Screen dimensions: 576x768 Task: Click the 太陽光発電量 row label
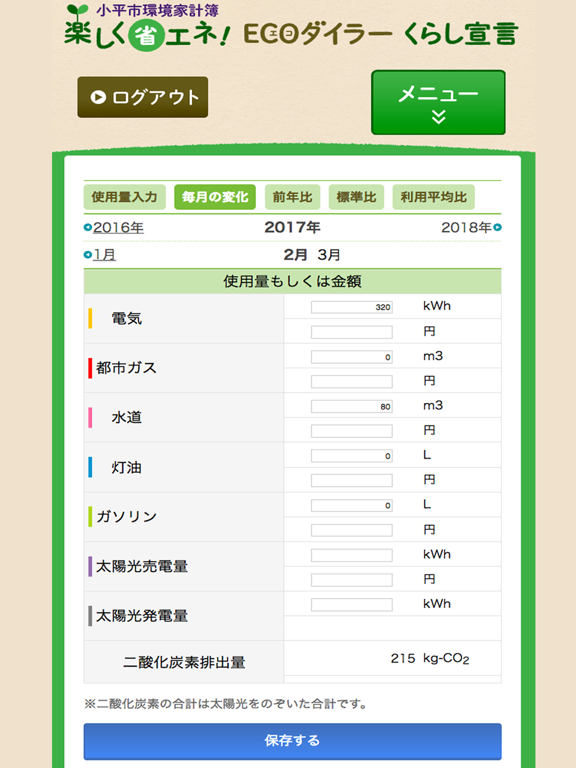tap(142, 616)
